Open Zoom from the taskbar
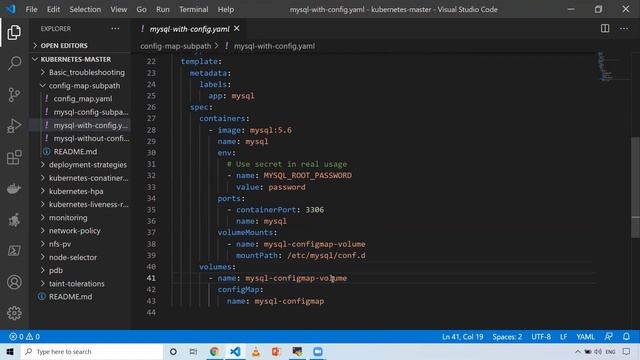Image resolution: width=640 pixels, height=360 pixels. click(x=318, y=351)
